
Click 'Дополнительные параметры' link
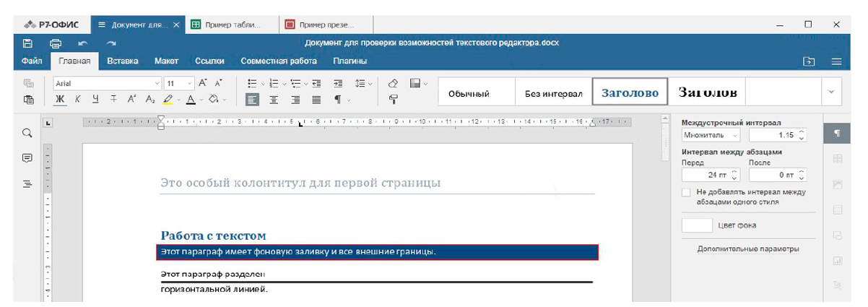coord(748,249)
